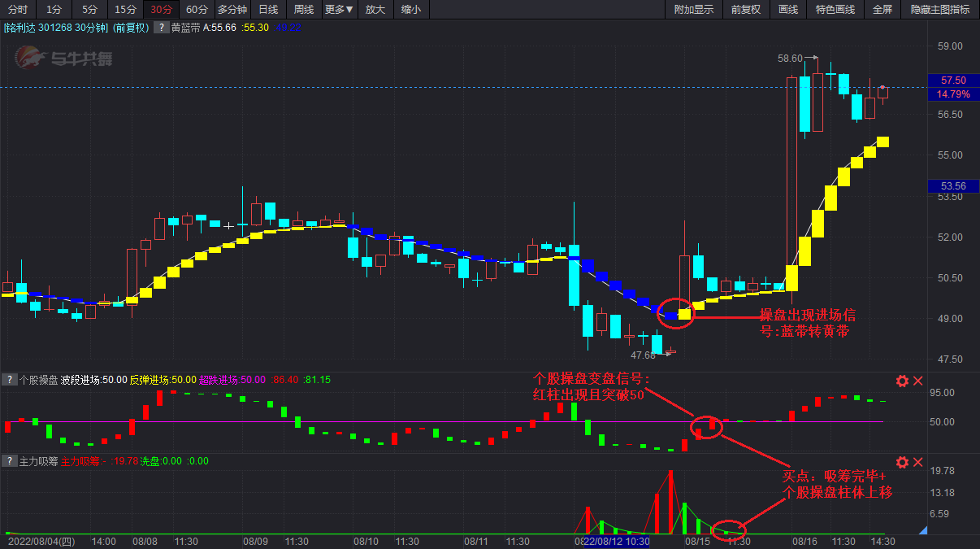Switch to 分时 time-sharing view
The image size is (980, 549).
17,10
